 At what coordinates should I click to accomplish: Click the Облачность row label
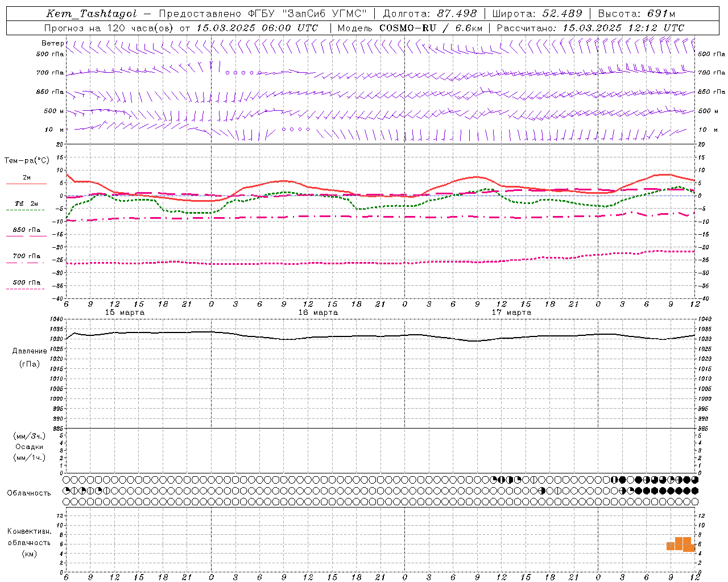click(29, 493)
